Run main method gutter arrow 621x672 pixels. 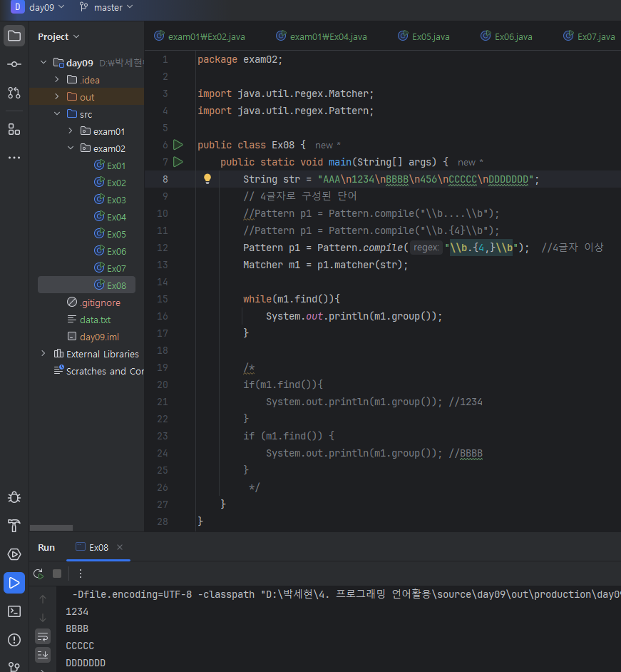pyautogui.click(x=178, y=162)
